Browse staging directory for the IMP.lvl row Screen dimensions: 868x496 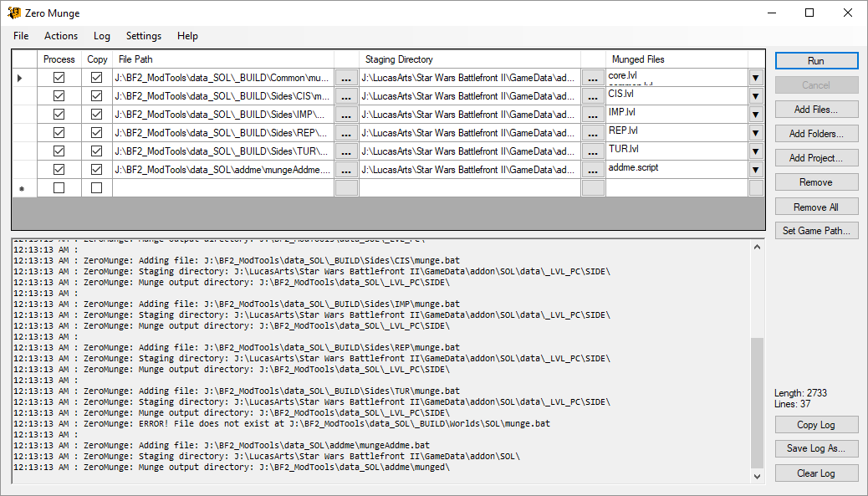pos(593,115)
